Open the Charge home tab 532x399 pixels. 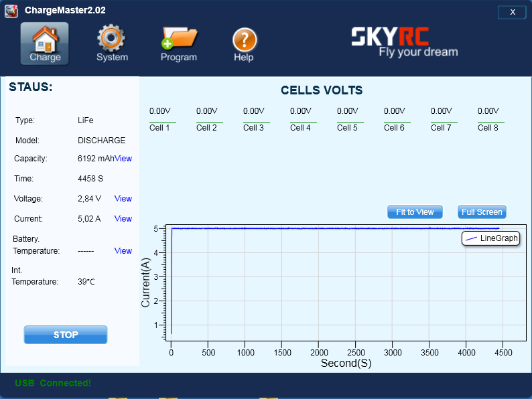[x=45, y=44]
